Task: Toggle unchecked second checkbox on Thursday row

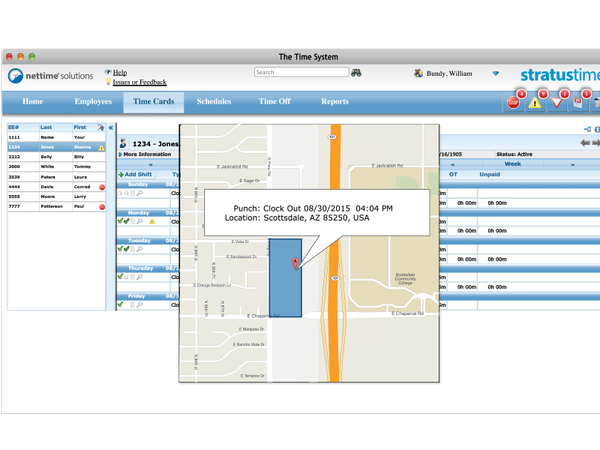Action: point(126,277)
